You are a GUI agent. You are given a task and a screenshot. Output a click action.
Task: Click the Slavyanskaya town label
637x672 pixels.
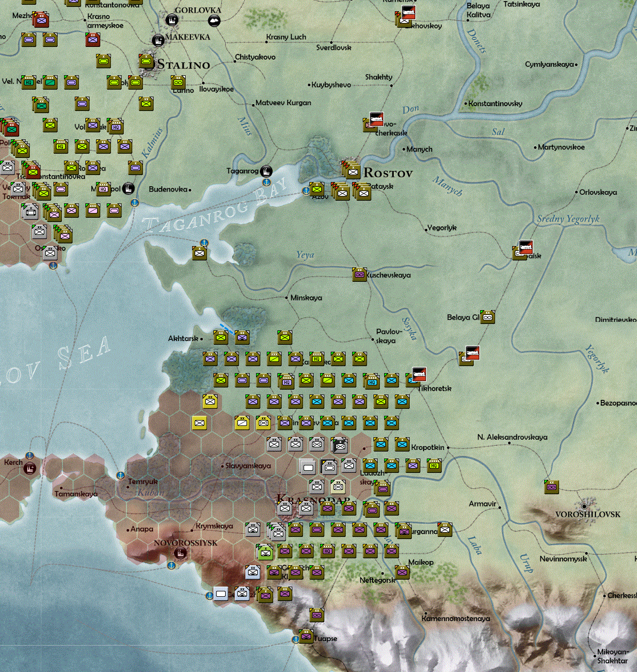click(x=248, y=466)
